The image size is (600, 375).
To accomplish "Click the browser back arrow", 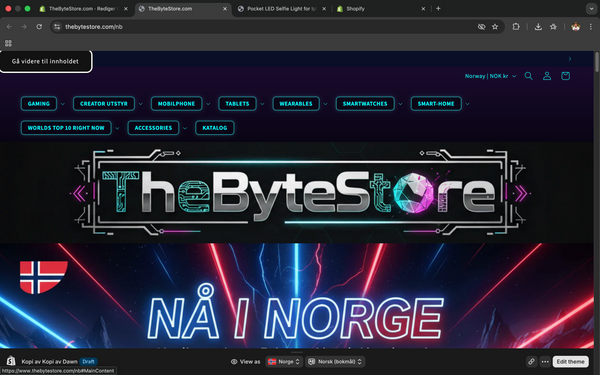I will point(9,27).
